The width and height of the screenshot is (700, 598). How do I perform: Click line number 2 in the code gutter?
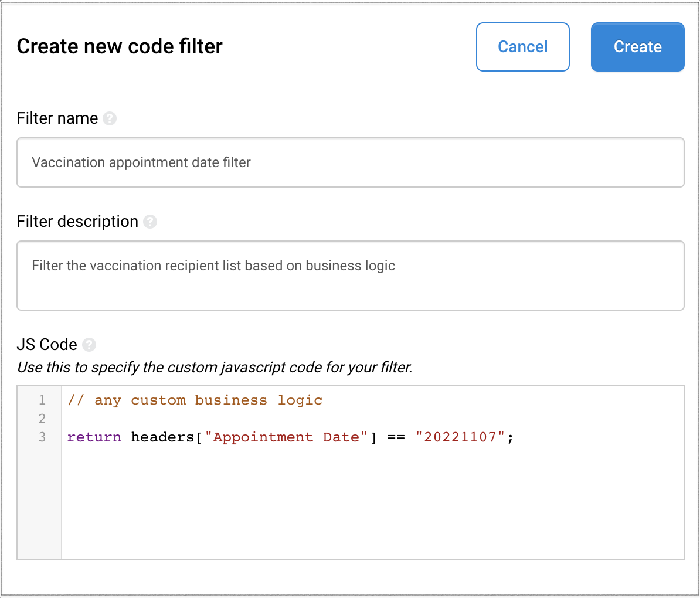tap(42, 419)
